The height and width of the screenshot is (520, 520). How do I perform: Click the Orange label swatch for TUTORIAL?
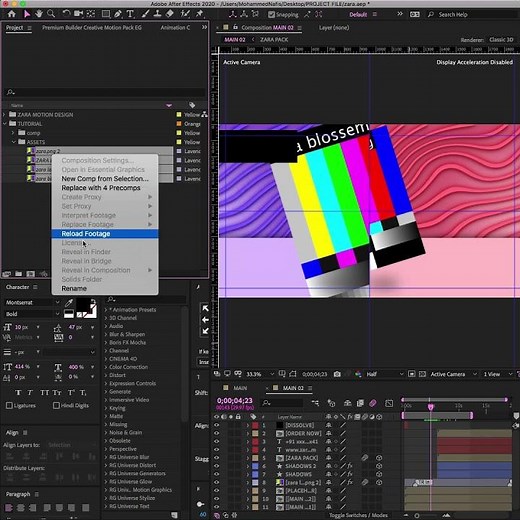point(179,124)
